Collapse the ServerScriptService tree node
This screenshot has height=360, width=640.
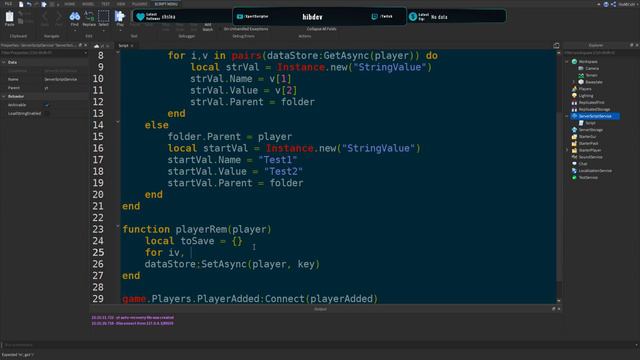pos(567,116)
